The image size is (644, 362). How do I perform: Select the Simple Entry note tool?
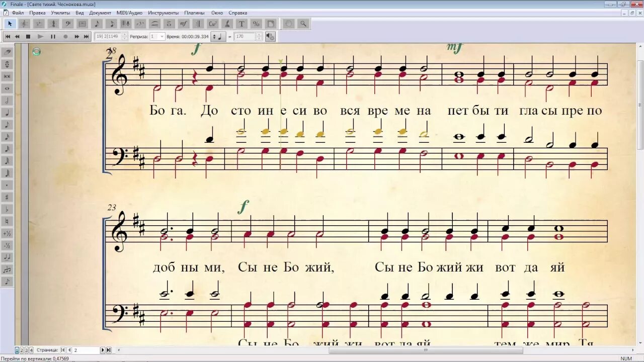tap(97, 24)
